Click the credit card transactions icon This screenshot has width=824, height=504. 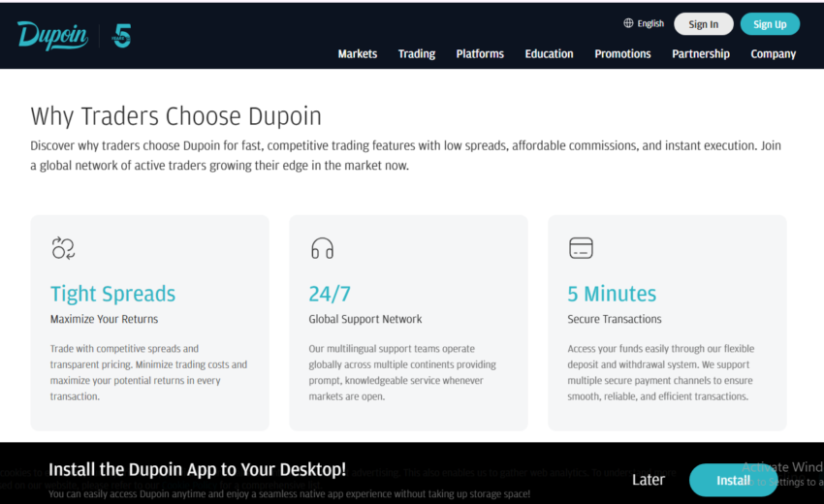pos(581,248)
